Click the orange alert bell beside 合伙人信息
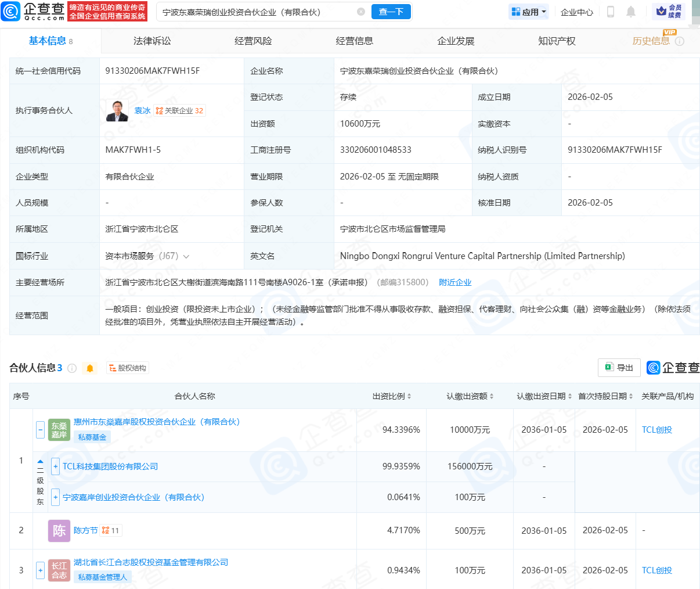The width and height of the screenshot is (700, 589). tap(90, 368)
